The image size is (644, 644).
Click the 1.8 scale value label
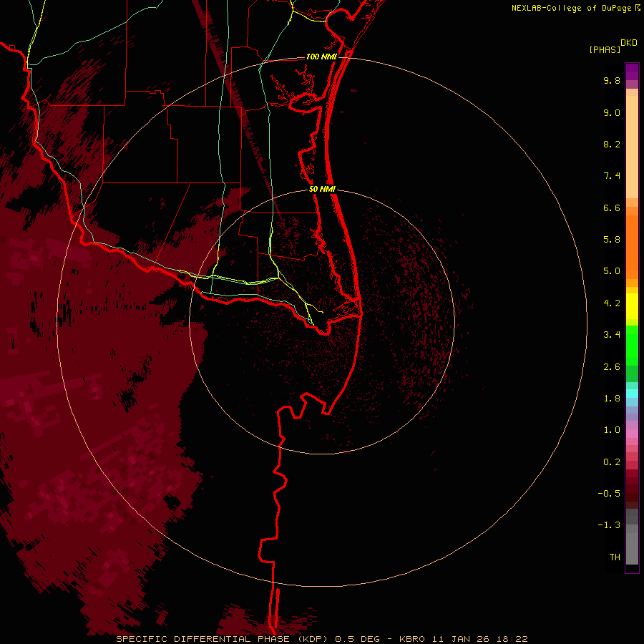(612, 399)
